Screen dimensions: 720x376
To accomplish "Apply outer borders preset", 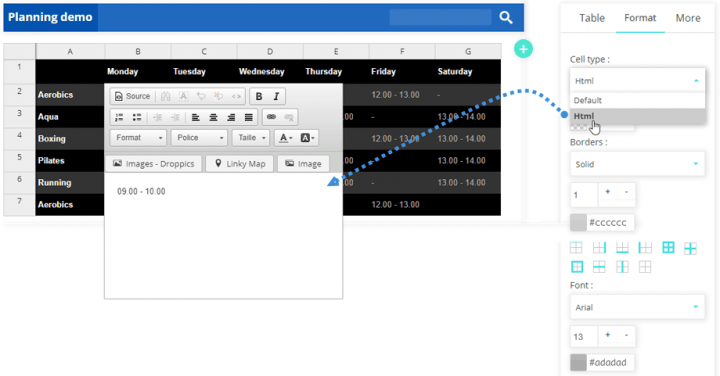I will pos(577,267).
